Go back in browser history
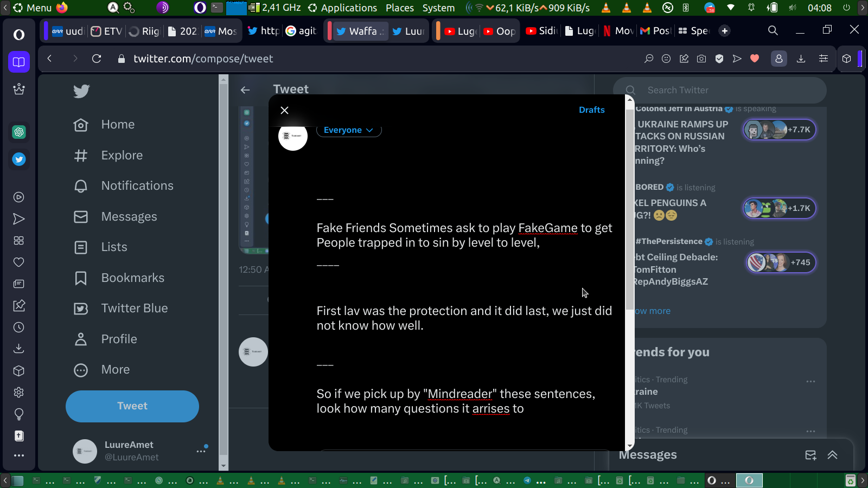 coord(49,59)
